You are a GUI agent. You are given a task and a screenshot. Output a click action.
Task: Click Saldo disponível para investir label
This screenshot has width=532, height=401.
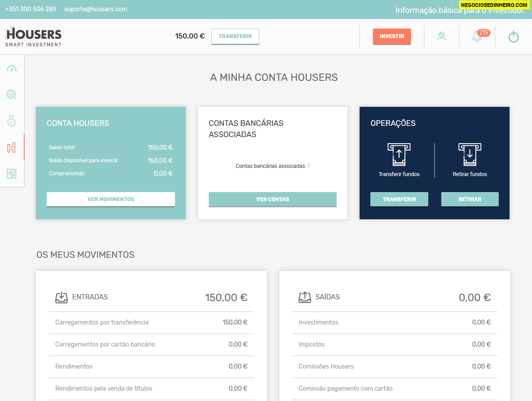click(x=83, y=160)
